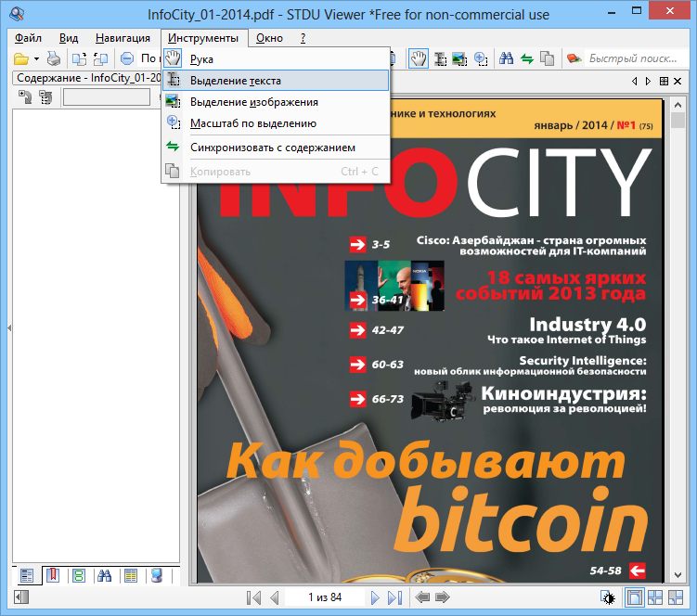Select the image selection tool in toolbar
Image resolution: width=697 pixels, height=616 pixels.
coord(459,58)
